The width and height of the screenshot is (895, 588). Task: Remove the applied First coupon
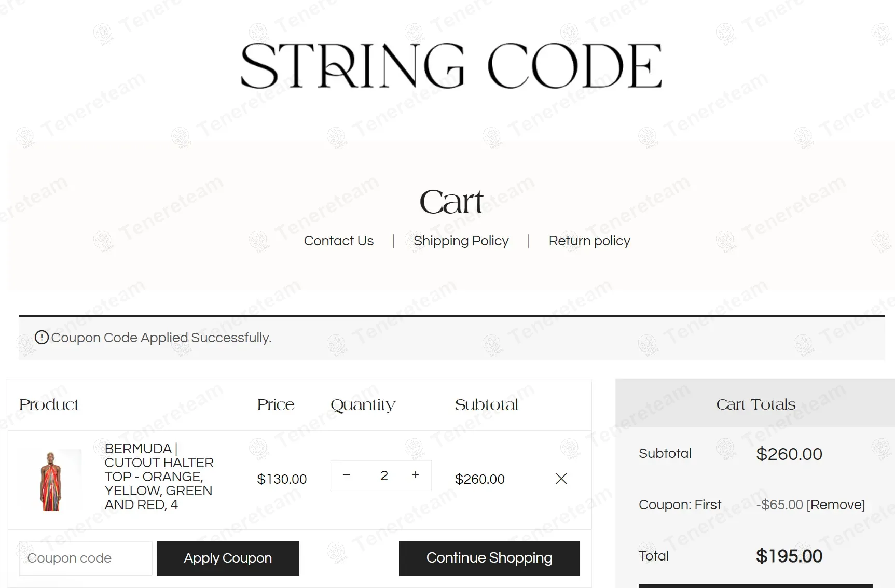[x=836, y=505]
